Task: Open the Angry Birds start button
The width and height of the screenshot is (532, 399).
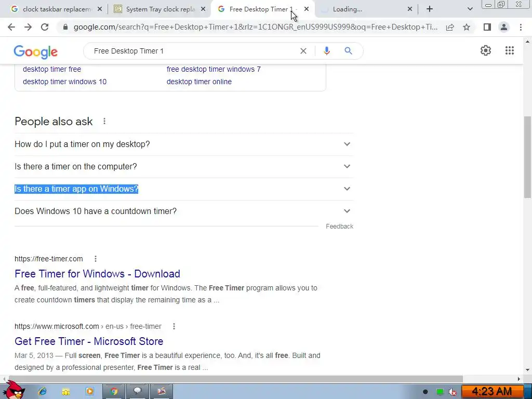Action: [x=14, y=389]
